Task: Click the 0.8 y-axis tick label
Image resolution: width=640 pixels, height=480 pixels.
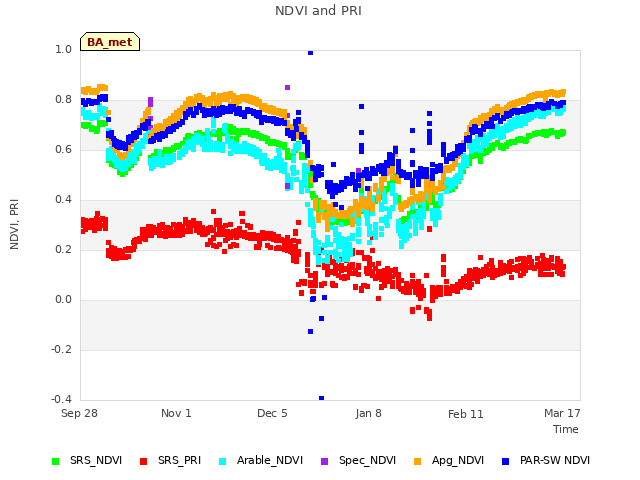Action: (63, 100)
